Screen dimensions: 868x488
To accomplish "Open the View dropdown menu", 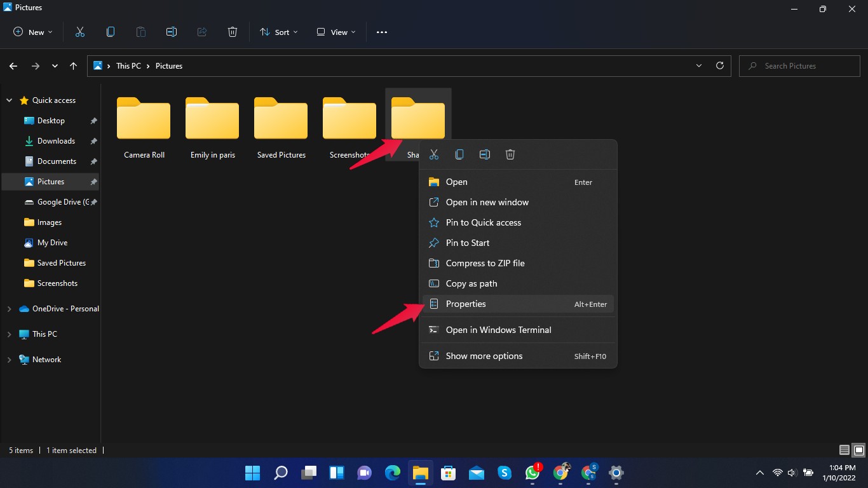I will pos(336,32).
